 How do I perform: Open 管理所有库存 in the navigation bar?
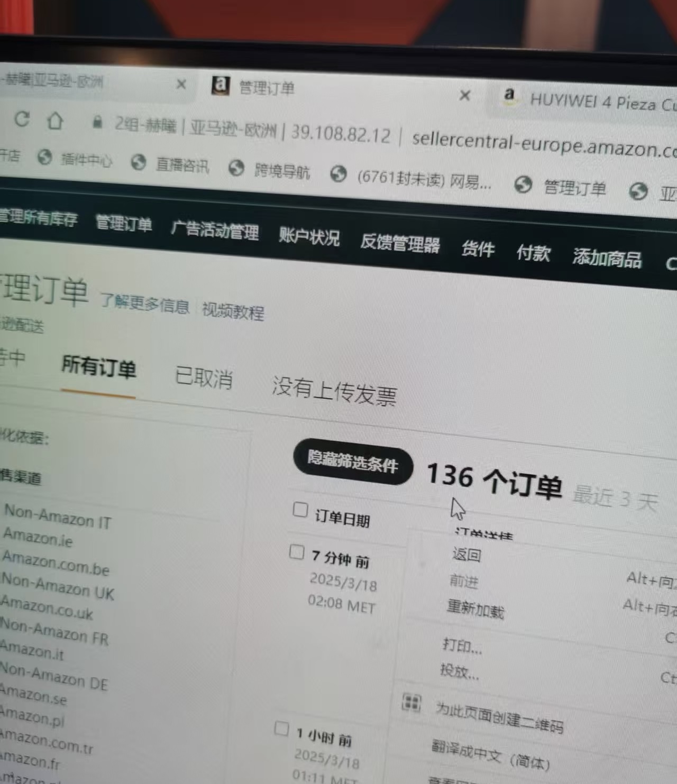38,217
